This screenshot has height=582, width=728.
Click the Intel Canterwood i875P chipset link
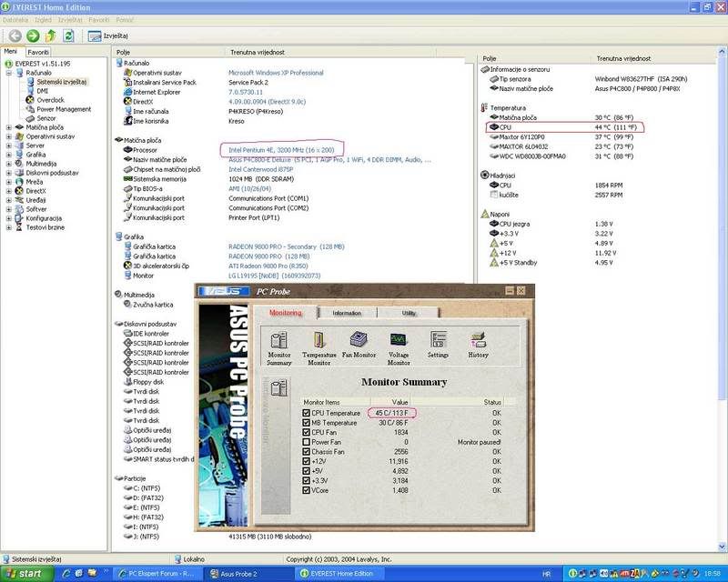pyautogui.click(x=261, y=169)
